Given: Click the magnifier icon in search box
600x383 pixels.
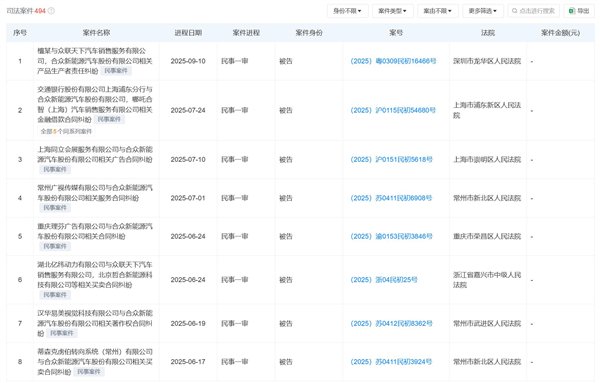Looking at the screenshot, I should pyautogui.click(x=515, y=11).
